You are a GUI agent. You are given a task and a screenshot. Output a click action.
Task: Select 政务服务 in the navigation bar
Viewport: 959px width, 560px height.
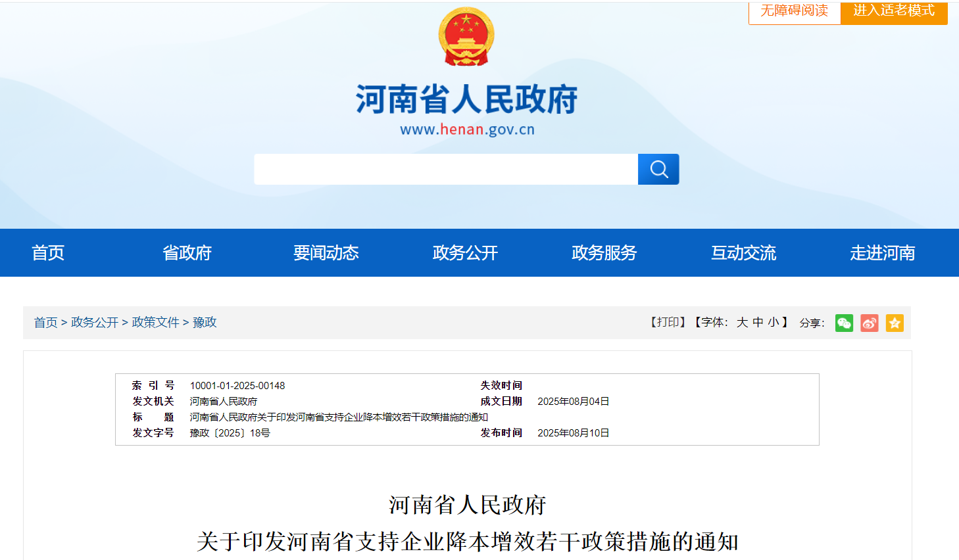[x=604, y=253]
